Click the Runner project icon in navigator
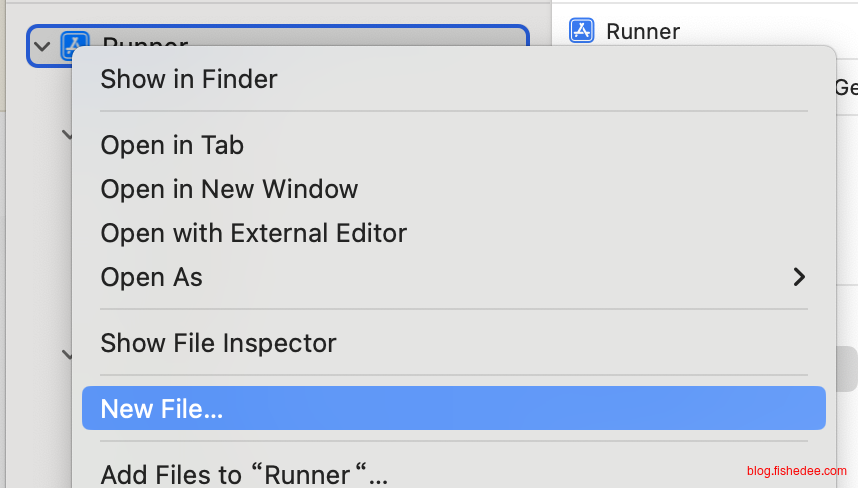The image size is (858, 488). [75, 45]
